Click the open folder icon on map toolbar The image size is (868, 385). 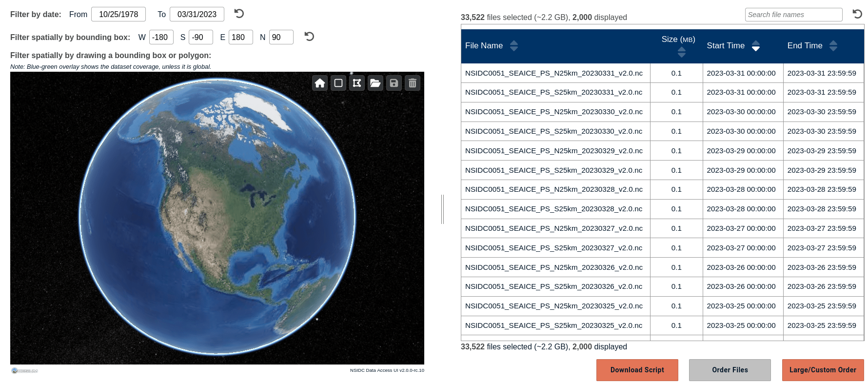click(375, 83)
